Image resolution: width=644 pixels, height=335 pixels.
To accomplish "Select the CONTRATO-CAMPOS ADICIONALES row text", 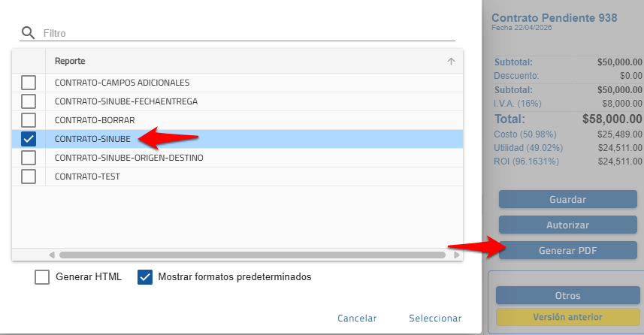I will pyautogui.click(x=122, y=83).
